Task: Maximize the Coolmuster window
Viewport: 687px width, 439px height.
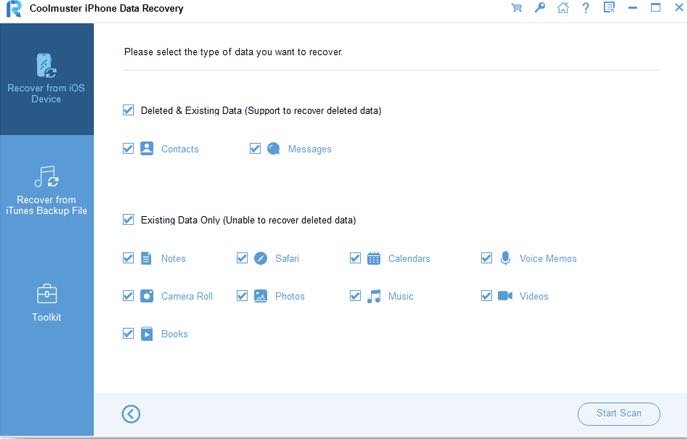Action: point(655,7)
